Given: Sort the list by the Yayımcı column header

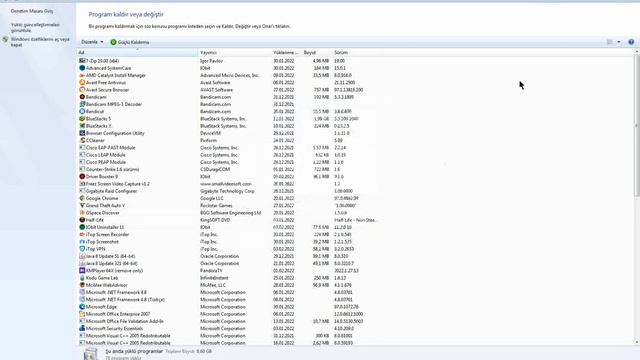Looking at the screenshot, I should click(x=235, y=53).
